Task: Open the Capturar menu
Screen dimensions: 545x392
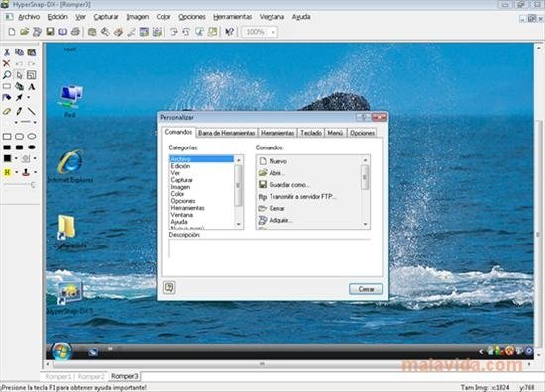Action: pyautogui.click(x=106, y=17)
